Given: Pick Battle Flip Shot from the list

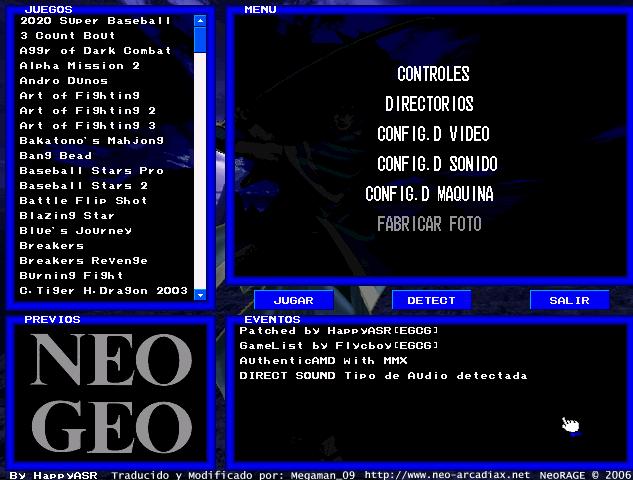Looking at the screenshot, I should 84,201.
